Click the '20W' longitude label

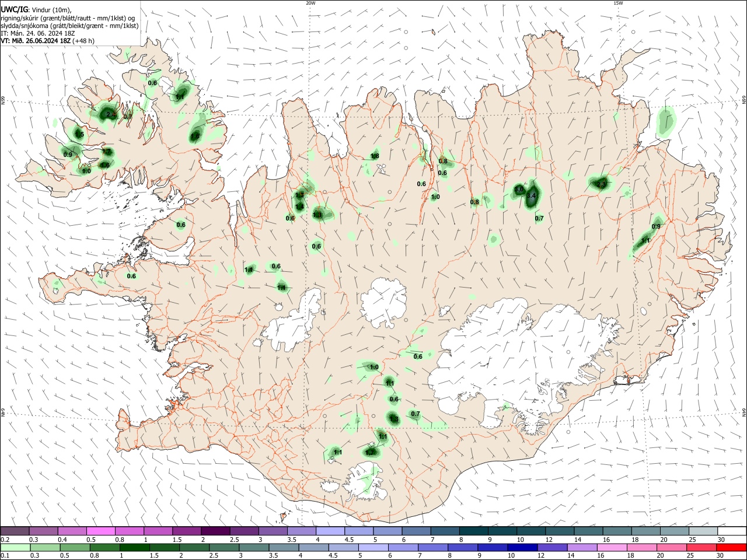(x=310, y=3)
